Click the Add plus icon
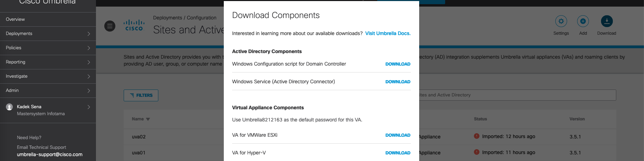 (x=583, y=21)
